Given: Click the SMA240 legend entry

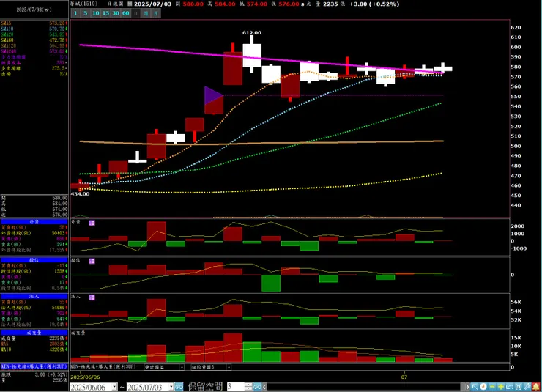Looking at the screenshot, I should (x=34, y=51).
